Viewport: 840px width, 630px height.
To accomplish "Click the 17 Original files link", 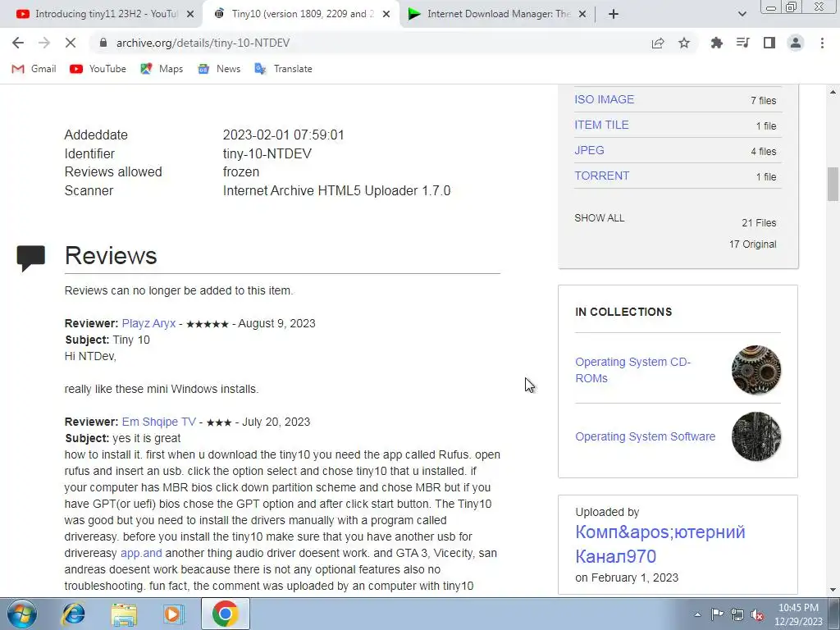I will (x=752, y=244).
